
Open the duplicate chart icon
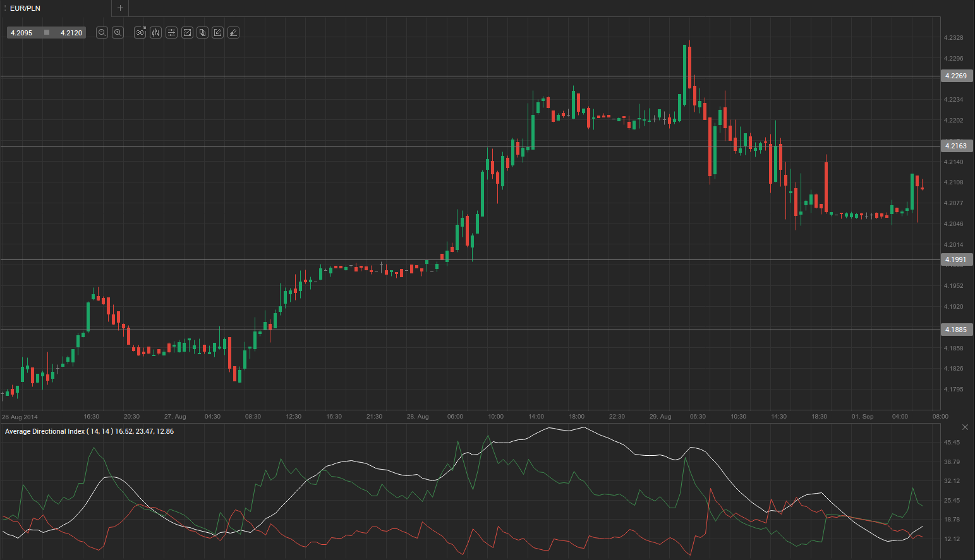tap(202, 32)
